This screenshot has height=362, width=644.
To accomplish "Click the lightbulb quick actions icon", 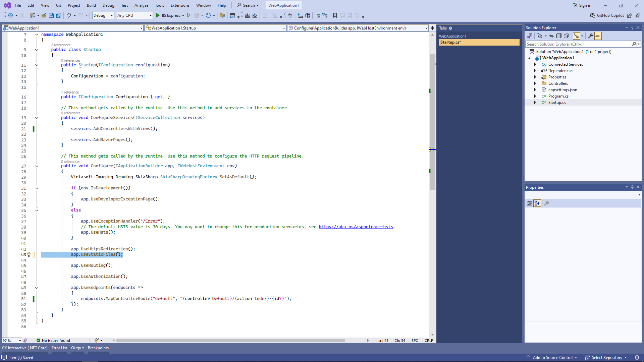I will [x=29, y=255].
